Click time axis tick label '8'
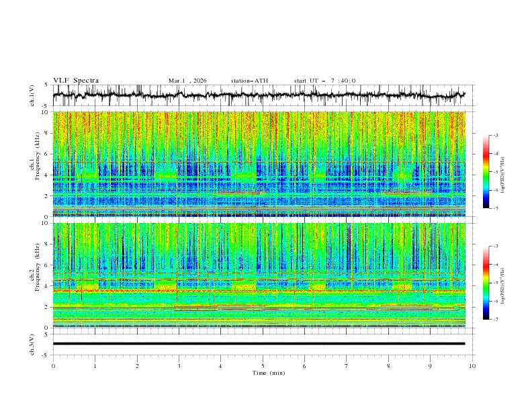This screenshot has height=411, width=532. [388, 366]
